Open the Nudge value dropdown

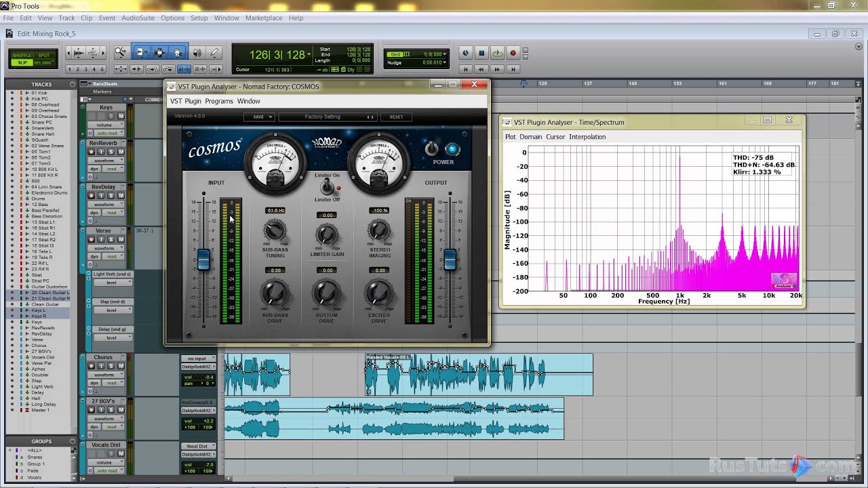click(445, 62)
